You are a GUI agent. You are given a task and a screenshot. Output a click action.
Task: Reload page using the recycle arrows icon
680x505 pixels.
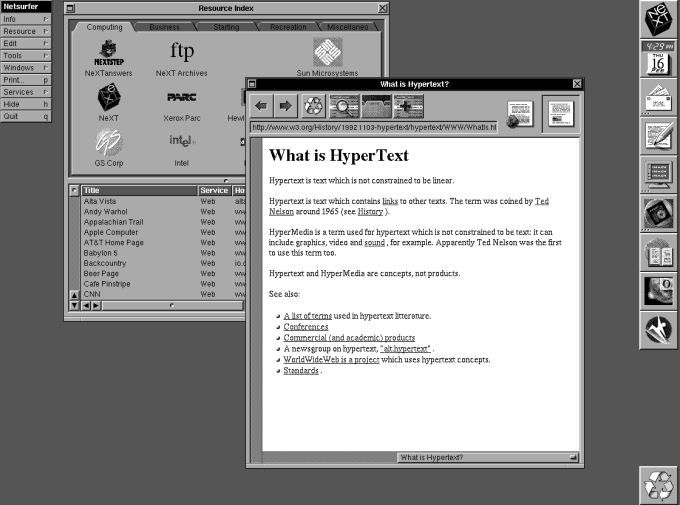[x=313, y=106]
